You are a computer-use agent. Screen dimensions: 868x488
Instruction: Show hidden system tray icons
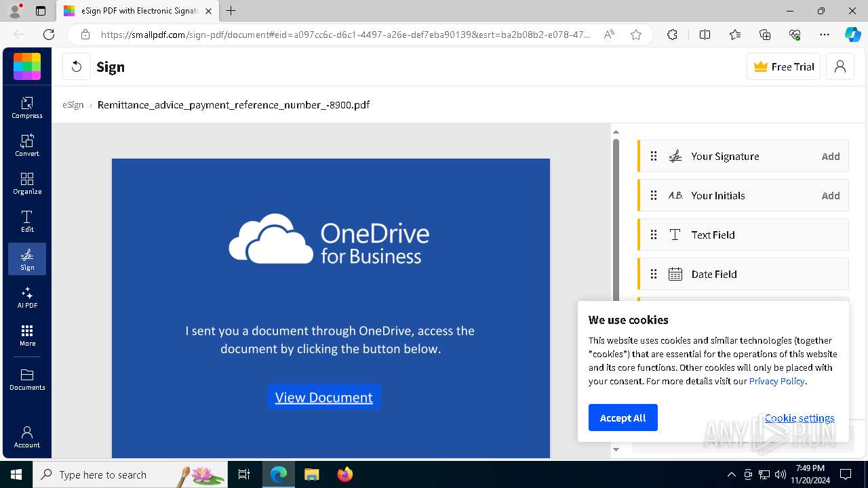click(x=731, y=474)
